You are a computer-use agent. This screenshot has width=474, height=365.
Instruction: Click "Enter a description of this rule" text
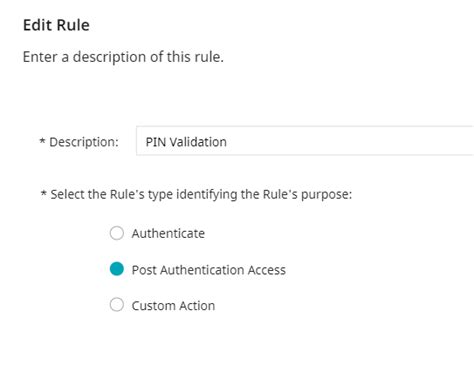coord(123,57)
